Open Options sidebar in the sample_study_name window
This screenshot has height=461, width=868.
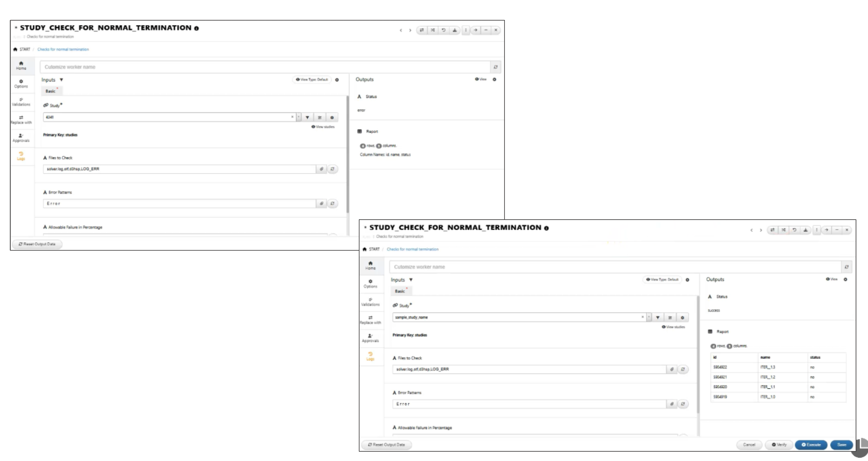[x=371, y=284]
